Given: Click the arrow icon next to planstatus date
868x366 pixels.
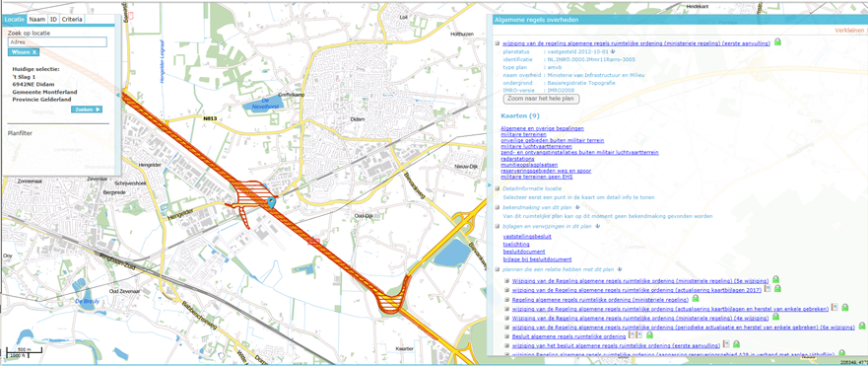Looking at the screenshot, I should pyautogui.click(x=614, y=51).
